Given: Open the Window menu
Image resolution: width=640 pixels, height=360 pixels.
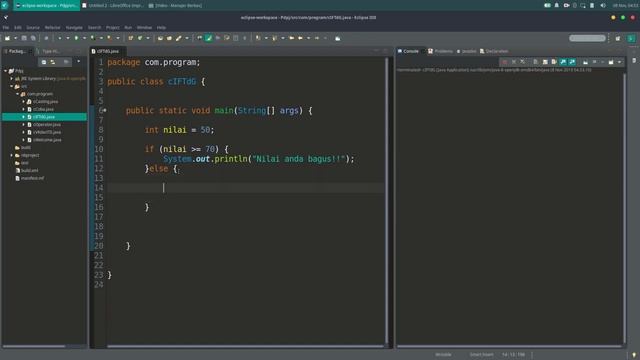Looking at the screenshot, I should [144, 28].
